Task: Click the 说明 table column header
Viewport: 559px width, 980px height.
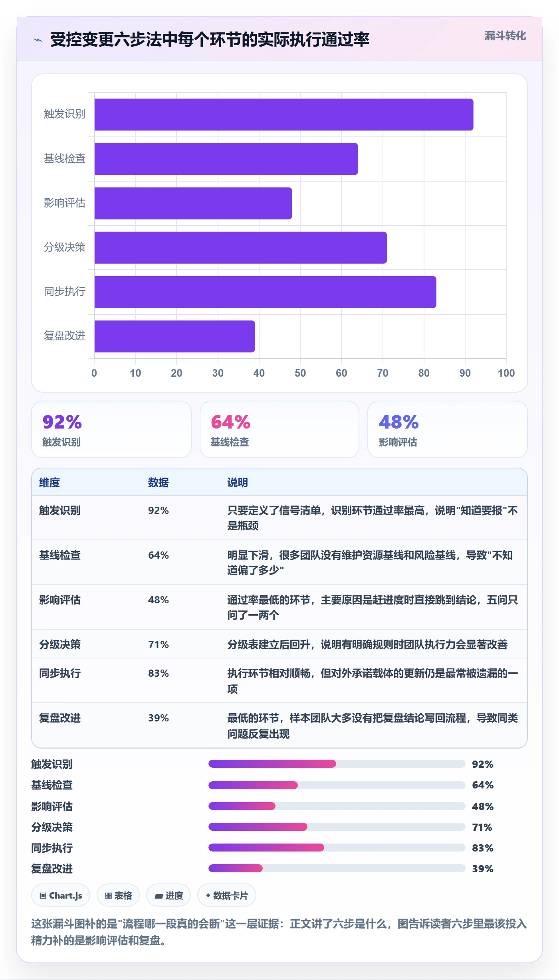Action: pos(238,482)
